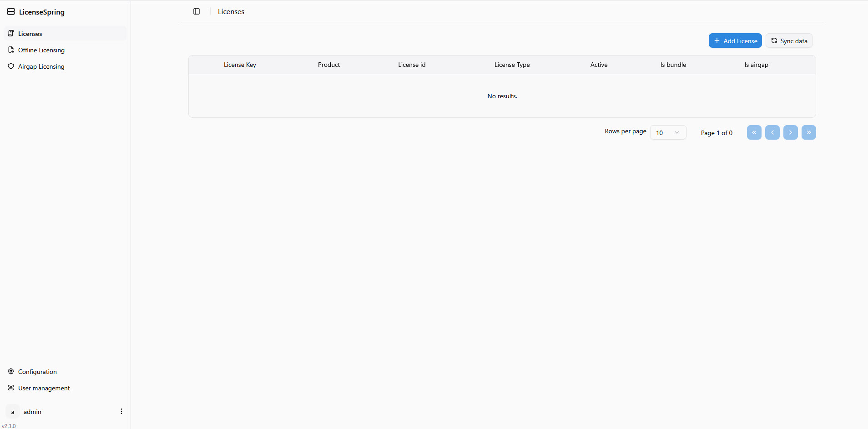Open the Licenses sidebar item
This screenshot has height=429, width=868.
[30, 34]
